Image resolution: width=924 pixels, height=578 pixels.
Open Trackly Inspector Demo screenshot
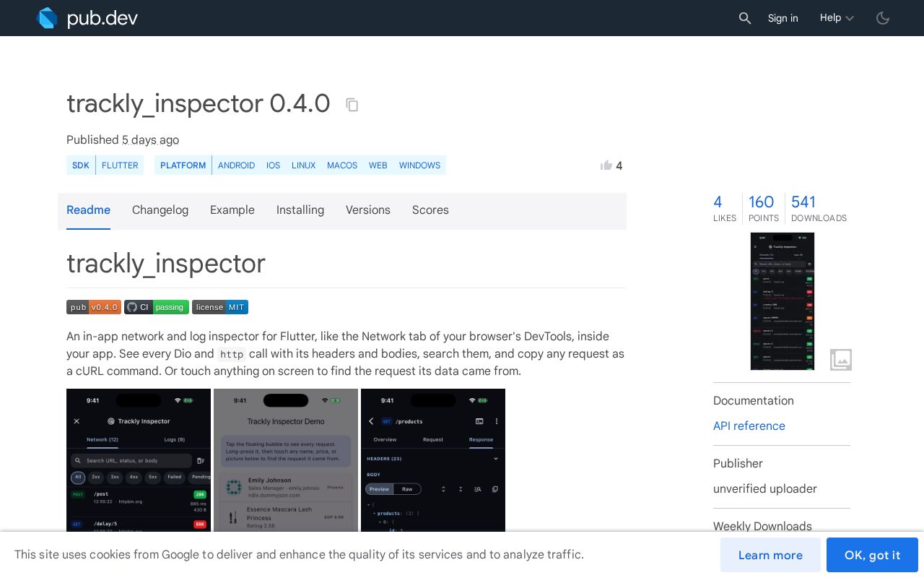point(286,460)
